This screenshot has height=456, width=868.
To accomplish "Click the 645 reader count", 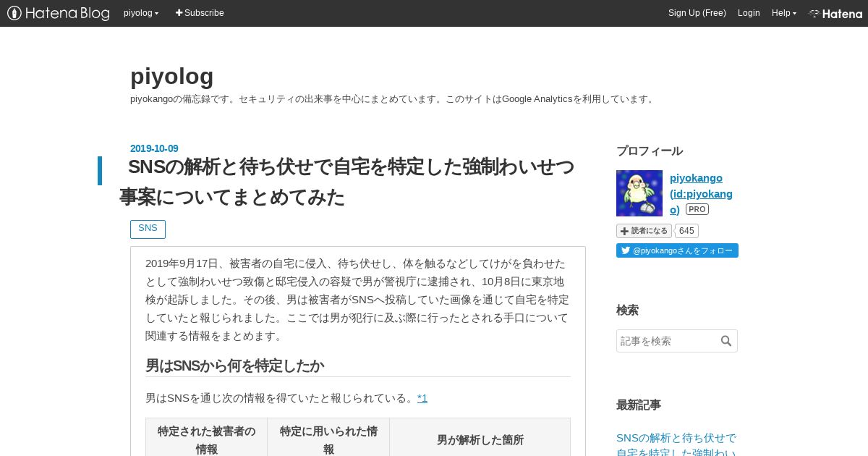I will (x=686, y=231).
